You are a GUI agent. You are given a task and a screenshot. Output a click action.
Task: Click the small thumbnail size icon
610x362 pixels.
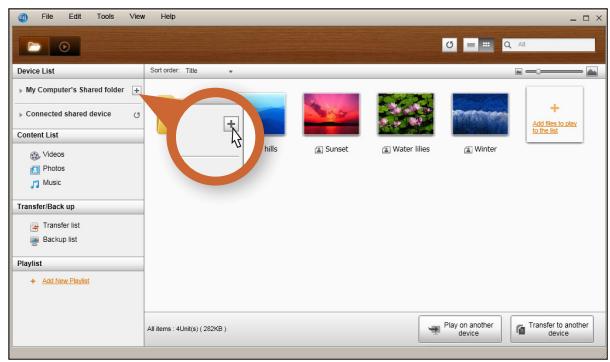(x=519, y=72)
